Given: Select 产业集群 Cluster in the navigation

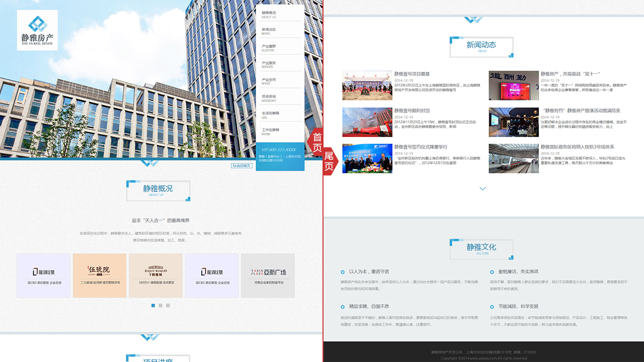Looking at the screenshot, I should coord(269,48).
